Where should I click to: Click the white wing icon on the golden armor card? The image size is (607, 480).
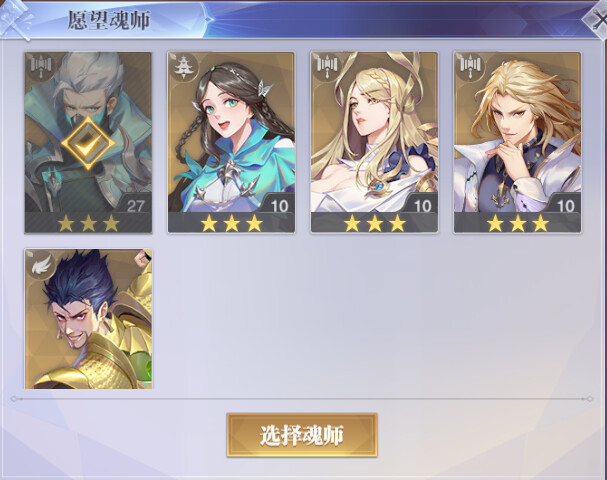tap(41, 264)
